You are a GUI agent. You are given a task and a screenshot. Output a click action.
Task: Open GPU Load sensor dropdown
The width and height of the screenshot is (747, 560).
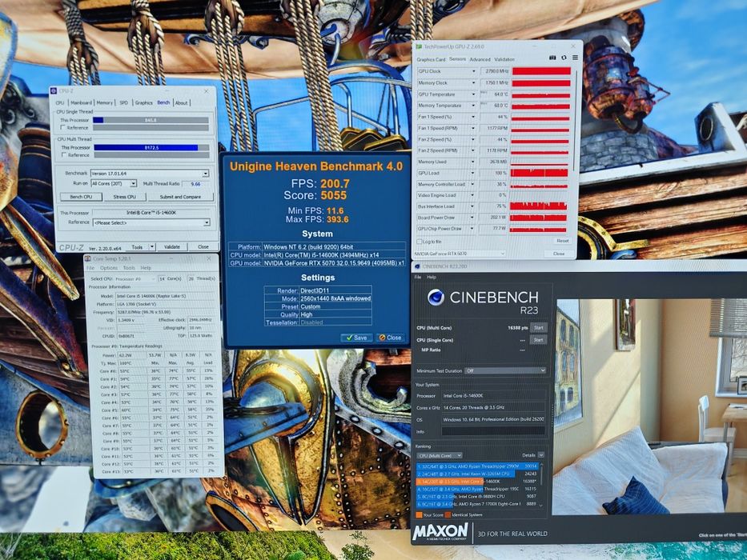473,173
